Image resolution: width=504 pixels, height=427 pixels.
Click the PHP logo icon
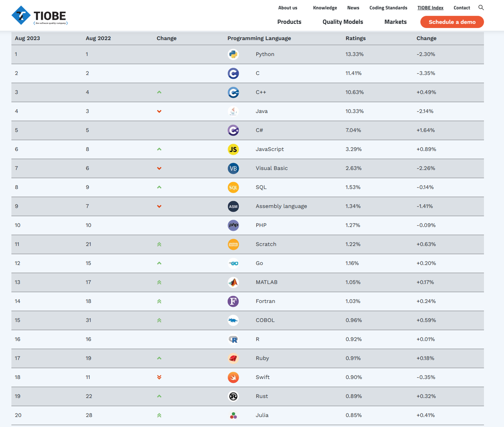pos(233,225)
